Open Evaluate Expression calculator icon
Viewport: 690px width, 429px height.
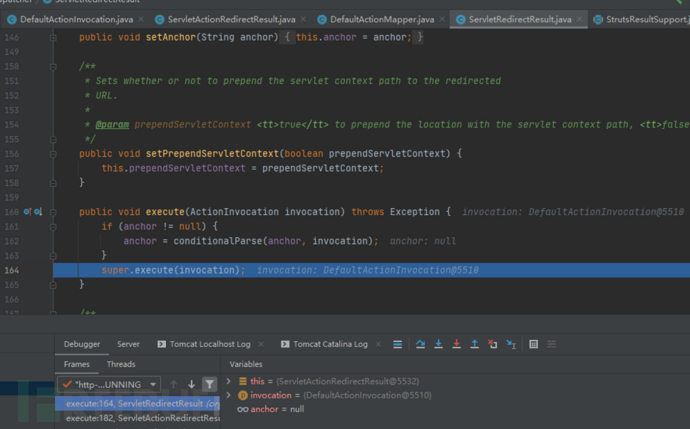[533, 344]
